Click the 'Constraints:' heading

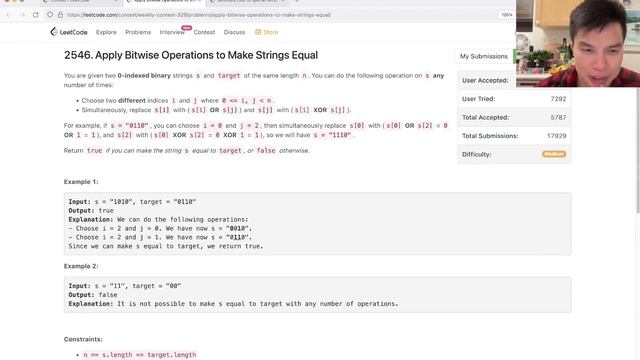[x=83, y=339]
